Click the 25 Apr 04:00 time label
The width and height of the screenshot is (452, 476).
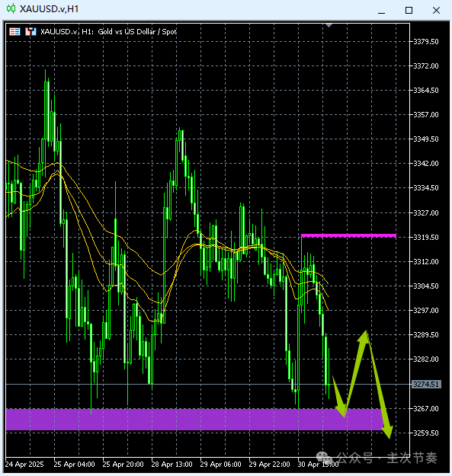[74, 465]
